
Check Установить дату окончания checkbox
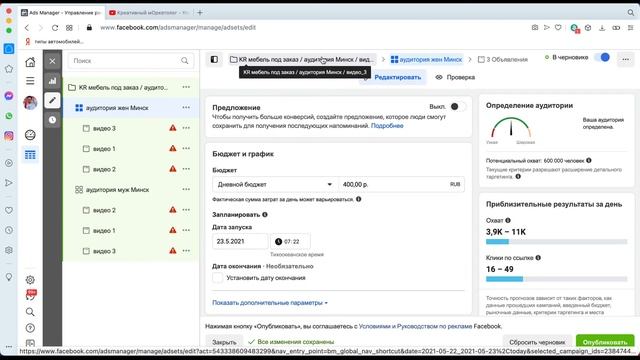218,278
